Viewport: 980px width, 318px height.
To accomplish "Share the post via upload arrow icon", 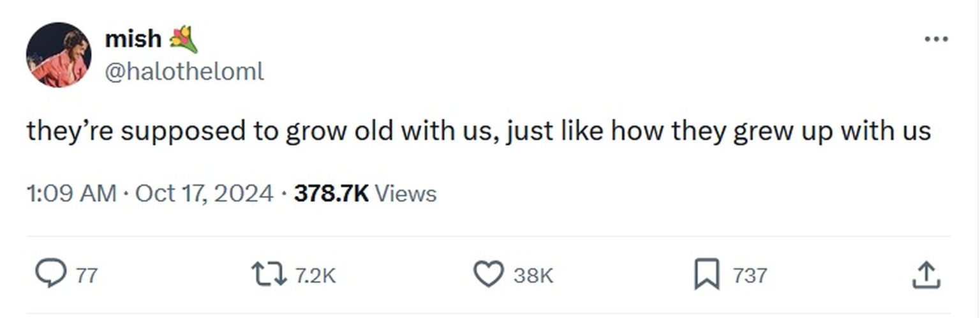I will tap(926, 275).
